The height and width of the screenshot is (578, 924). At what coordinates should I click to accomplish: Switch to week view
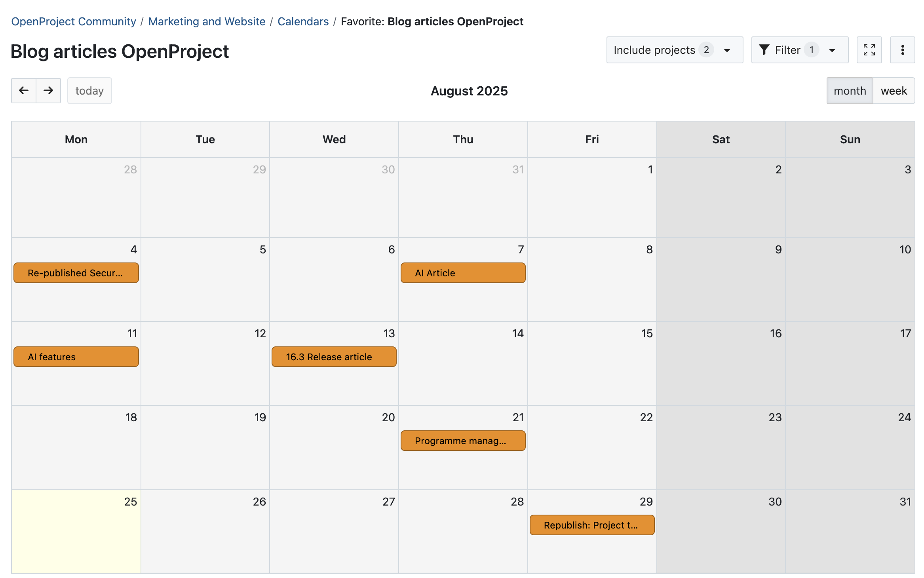click(x=894, y=90)
